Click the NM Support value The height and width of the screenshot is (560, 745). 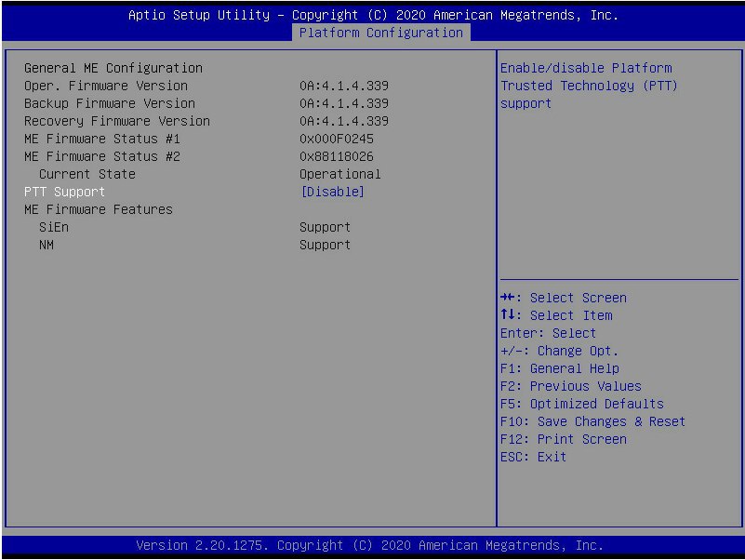pos(325,245)
